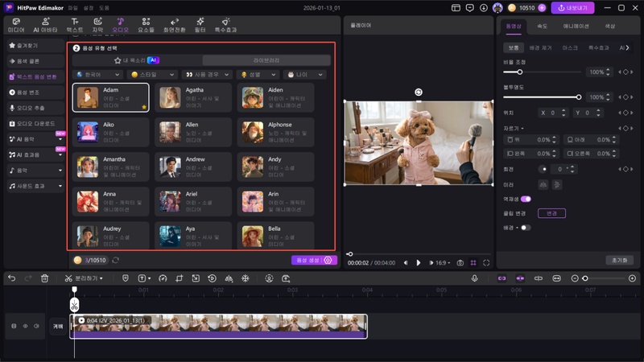
Task: Open the feedback message icon in title bar
Action: [x=469, y=8]
